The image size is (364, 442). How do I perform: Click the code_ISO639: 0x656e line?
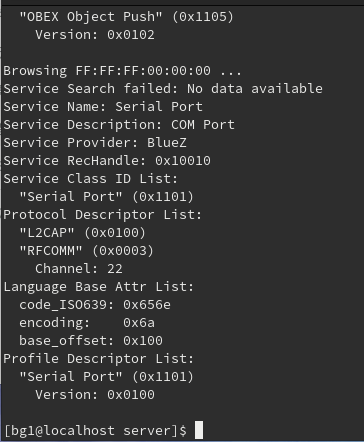(x=95, y=305)
